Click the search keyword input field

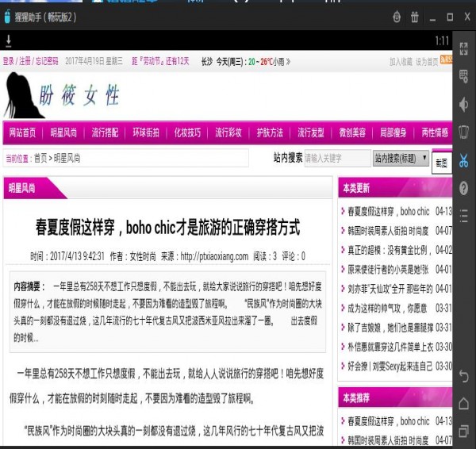tap(338, 158)
